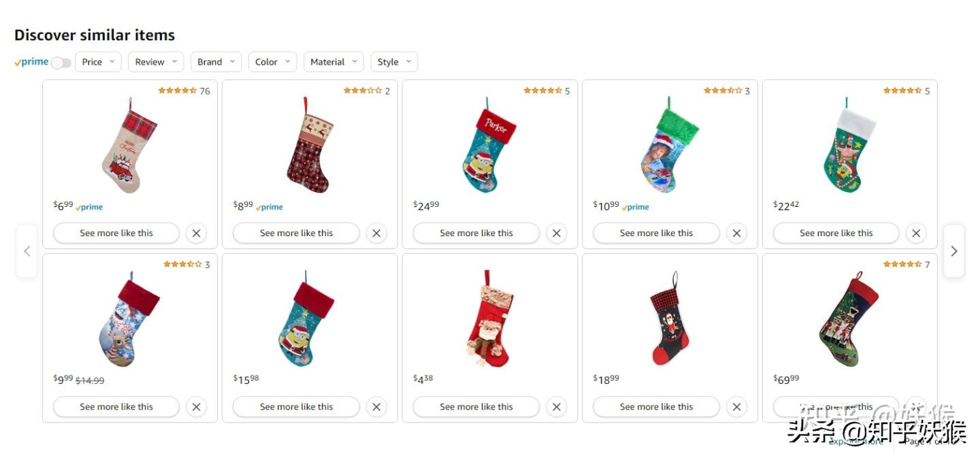Remove the $22.42 stocking with X icon
Screen dimensions: 980x458
pyautogui.click(x=916, y=233)
